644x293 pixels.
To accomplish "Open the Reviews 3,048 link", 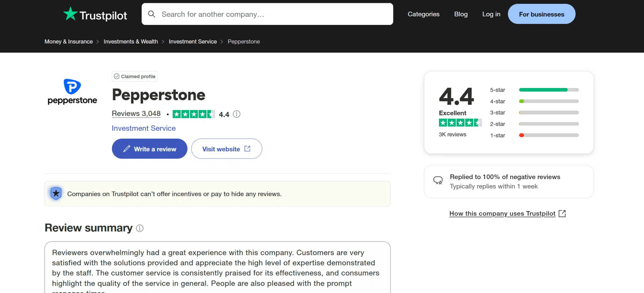I will click(136, 113).
